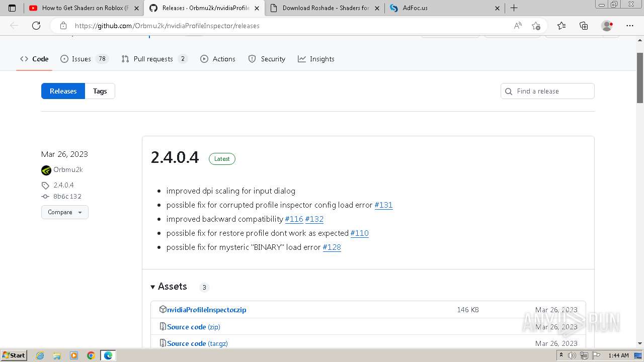Open the Windows Start menu

14,355
